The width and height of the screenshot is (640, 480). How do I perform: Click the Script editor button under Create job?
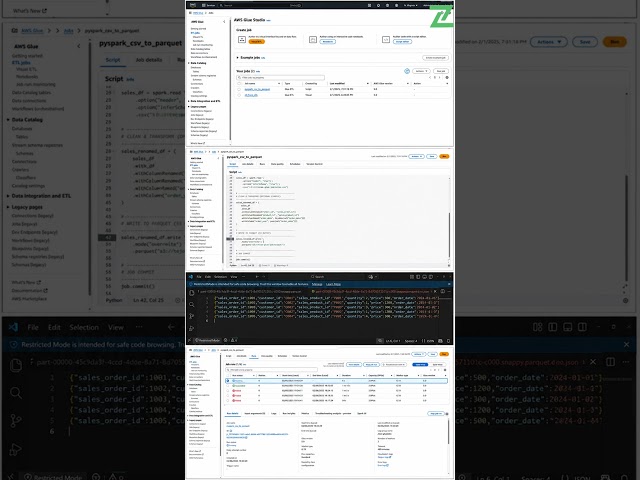[402, 42]
